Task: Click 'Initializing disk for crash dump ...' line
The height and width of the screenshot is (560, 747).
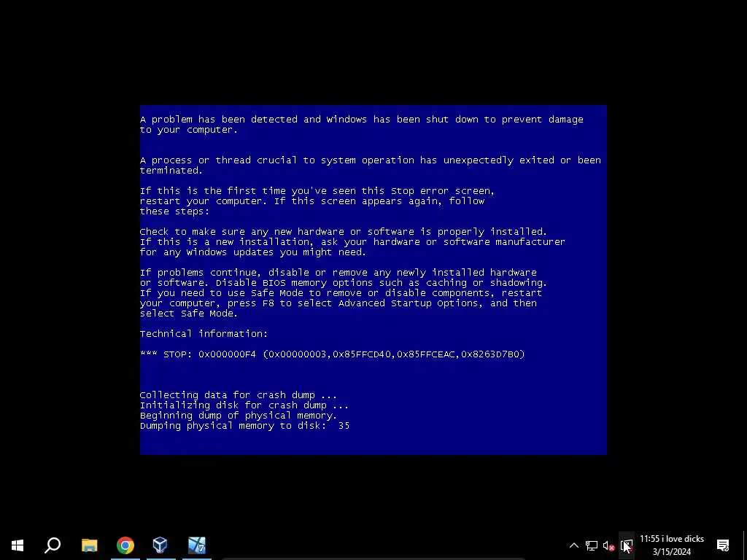Action: point(244,405)
